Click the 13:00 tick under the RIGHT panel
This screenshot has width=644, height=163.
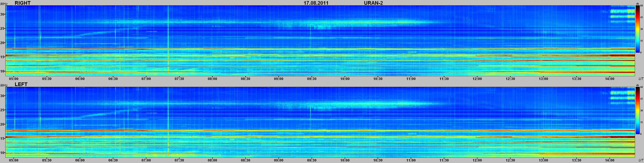544,79
